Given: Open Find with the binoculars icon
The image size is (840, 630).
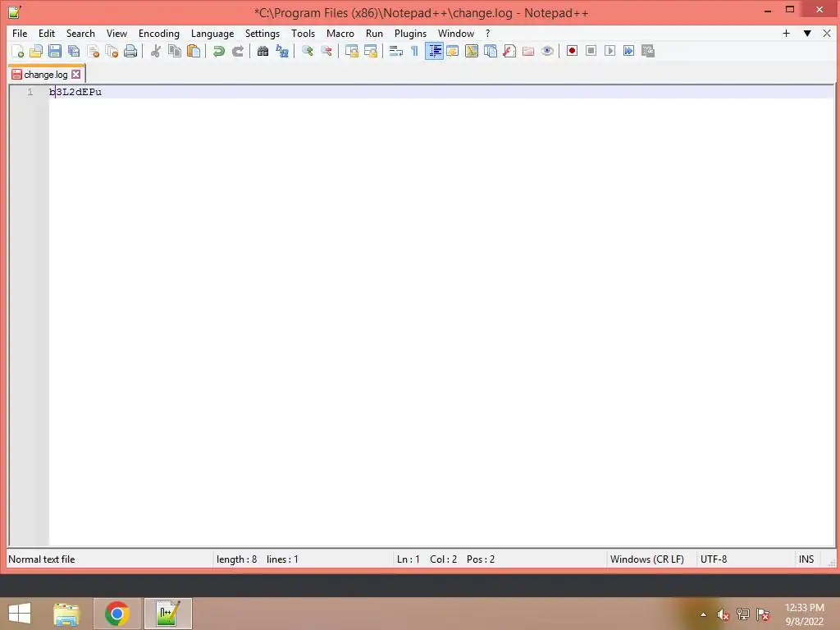Looking at the screenshot, I should coord(262,51).
